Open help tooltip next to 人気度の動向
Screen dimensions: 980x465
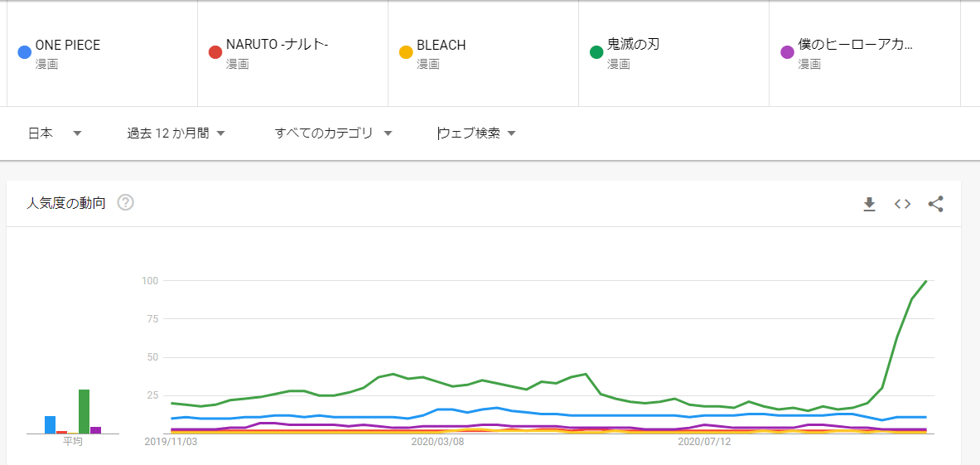tap(126, 203)
